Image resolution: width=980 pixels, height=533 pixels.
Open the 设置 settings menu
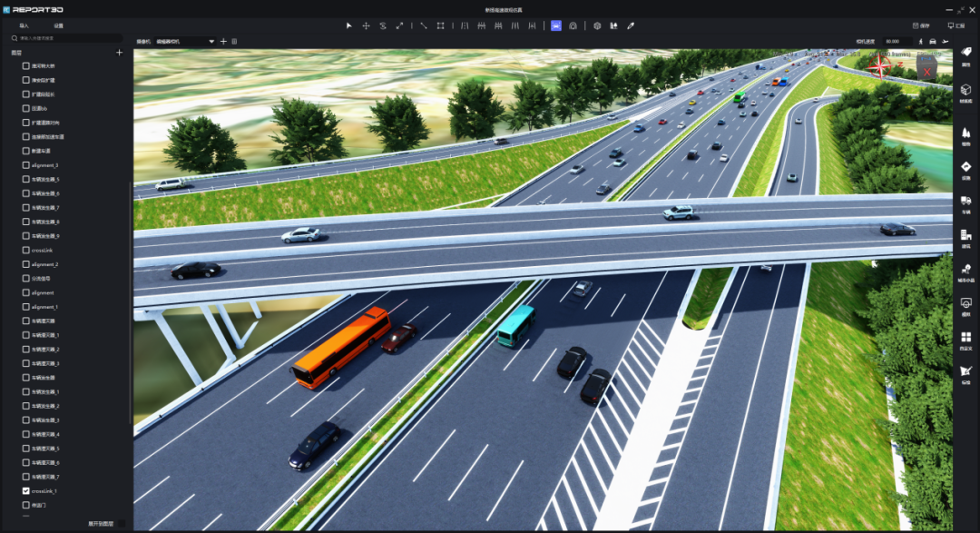click(x=59, y=25)
